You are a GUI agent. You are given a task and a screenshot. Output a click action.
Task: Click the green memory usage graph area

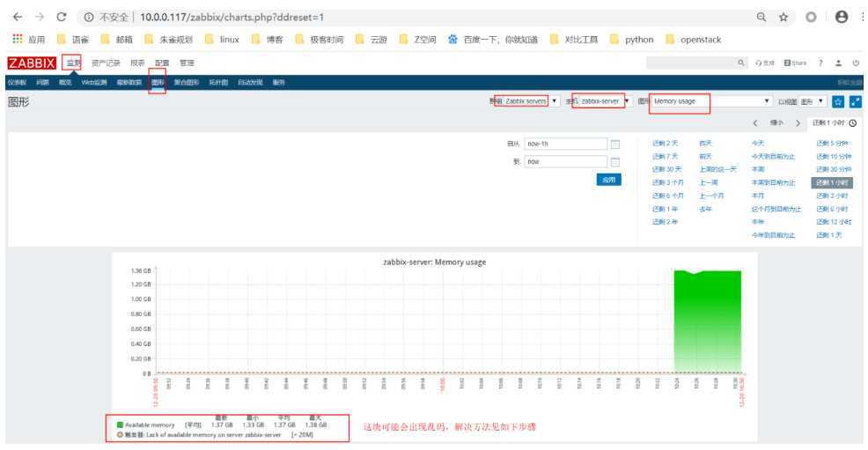point(708,321)
